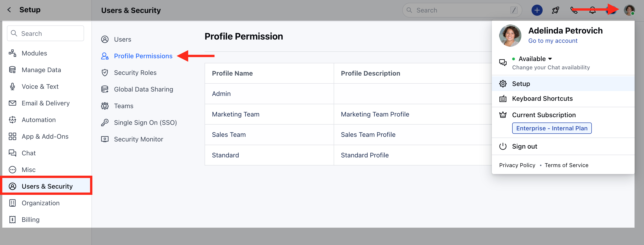
Task: Click the blue plus create icon
Action: (x=537, y=10)
